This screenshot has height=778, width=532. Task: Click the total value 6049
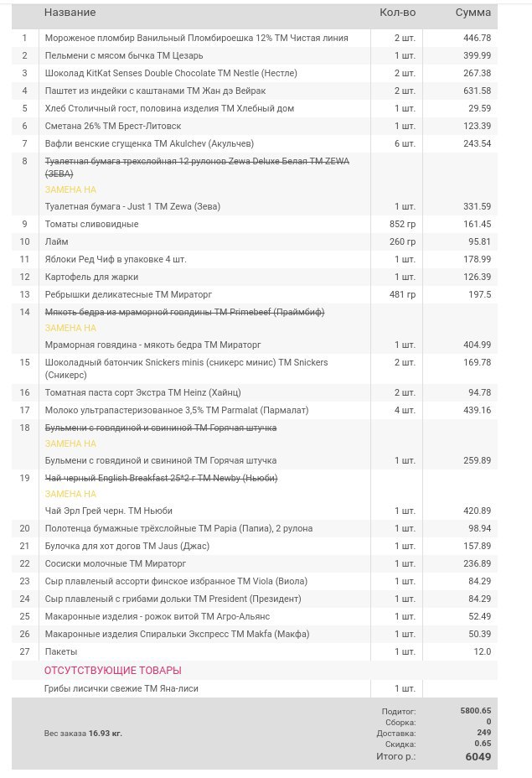(478, 757)
